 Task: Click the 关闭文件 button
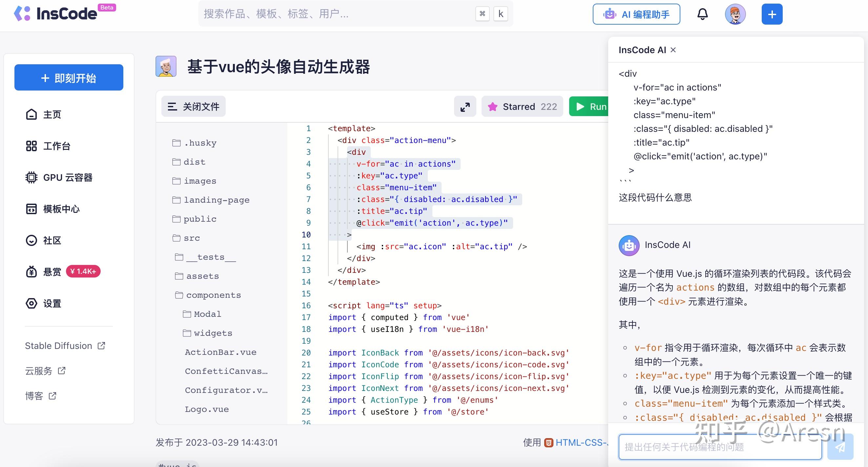[193, 107]
